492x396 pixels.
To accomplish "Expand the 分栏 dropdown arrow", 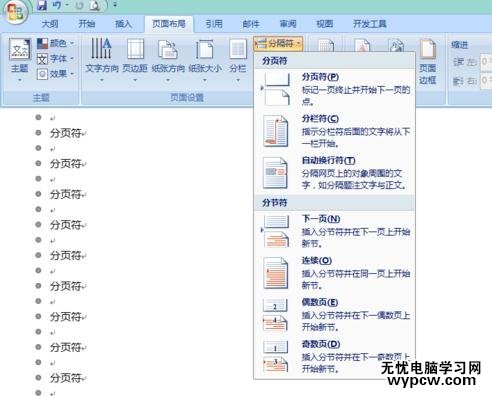I will pyautogui.click(x=238, y=80).
